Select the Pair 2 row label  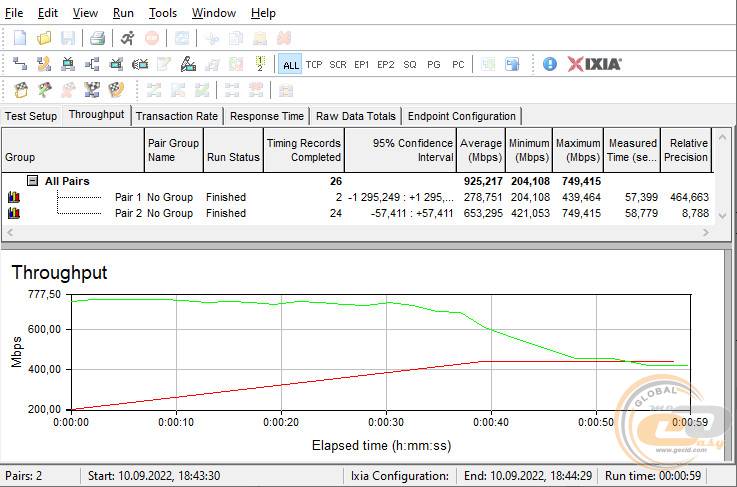(128, 213)
